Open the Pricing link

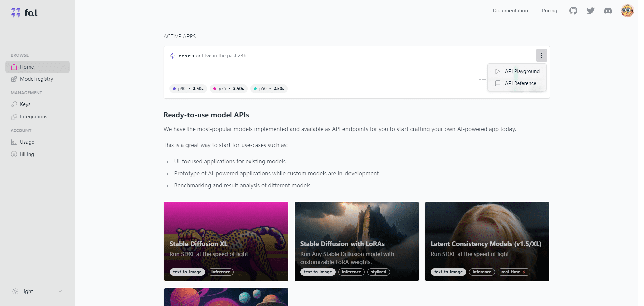[549, 11]
